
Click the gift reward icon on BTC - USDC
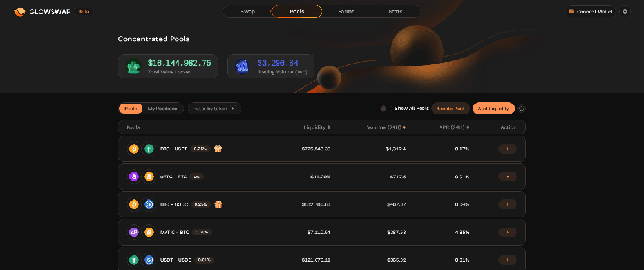click(x=218, y=204)
